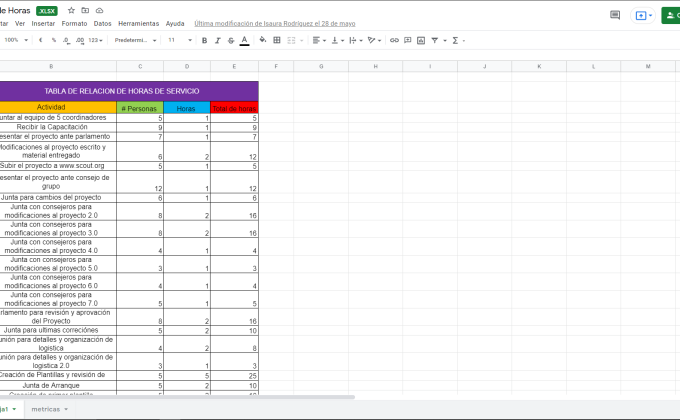Screen dimensions: 680x420
Task: Apply the percent format
Action: 54,40
